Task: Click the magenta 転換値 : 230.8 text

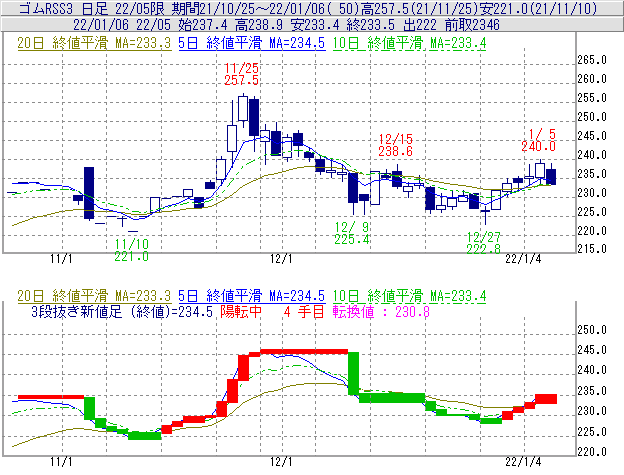Action: coord(381,311)
